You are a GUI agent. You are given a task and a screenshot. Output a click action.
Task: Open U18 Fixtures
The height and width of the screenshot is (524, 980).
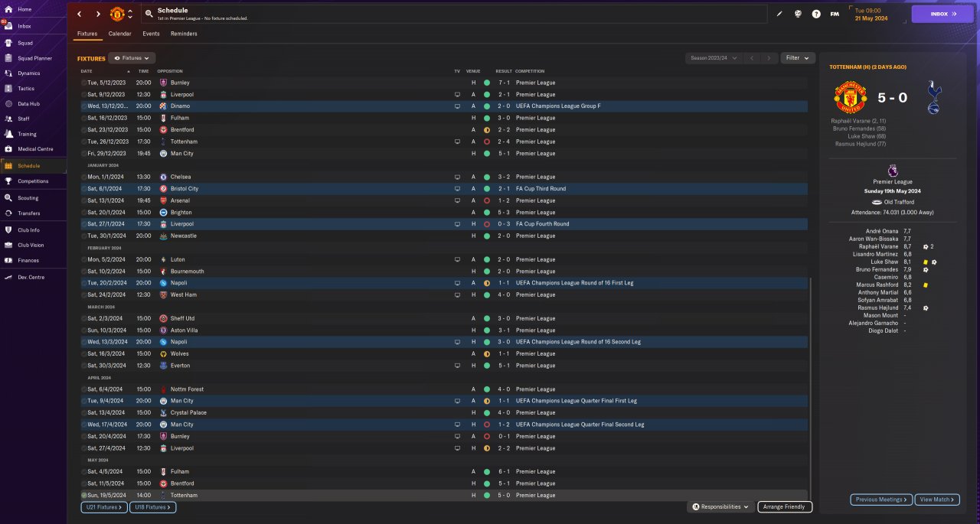[153, 507]
